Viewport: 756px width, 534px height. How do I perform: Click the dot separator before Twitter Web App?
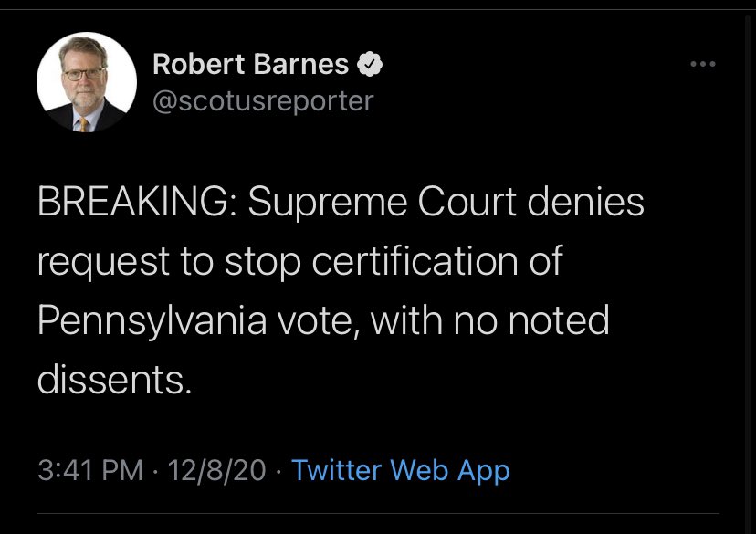(x=278, y=470)
